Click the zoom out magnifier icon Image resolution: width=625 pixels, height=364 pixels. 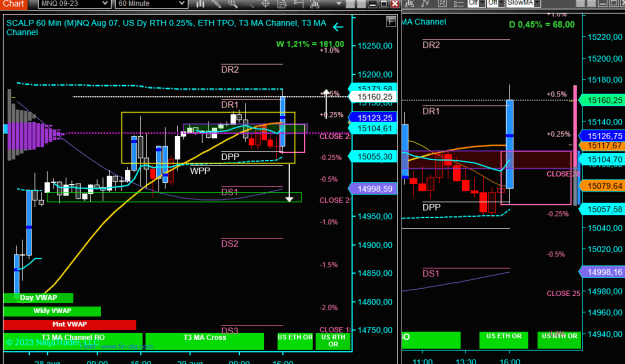tap(249, 4)
